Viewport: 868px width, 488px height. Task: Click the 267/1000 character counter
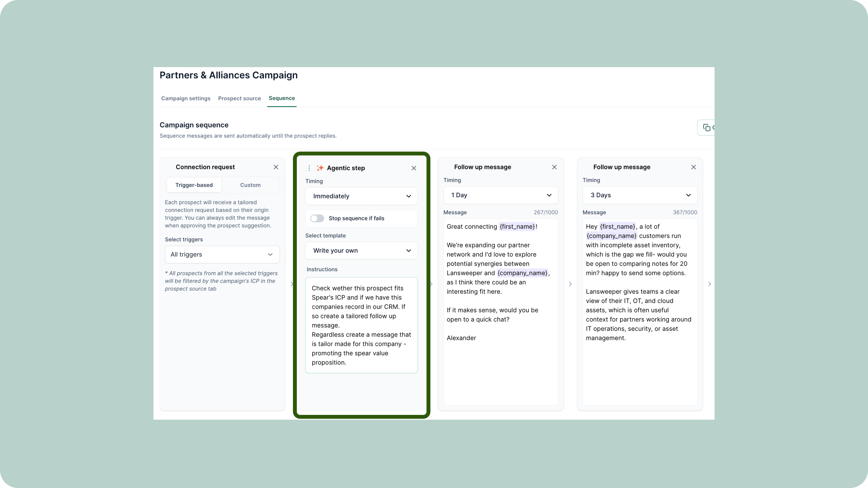(x=545, y=212)
